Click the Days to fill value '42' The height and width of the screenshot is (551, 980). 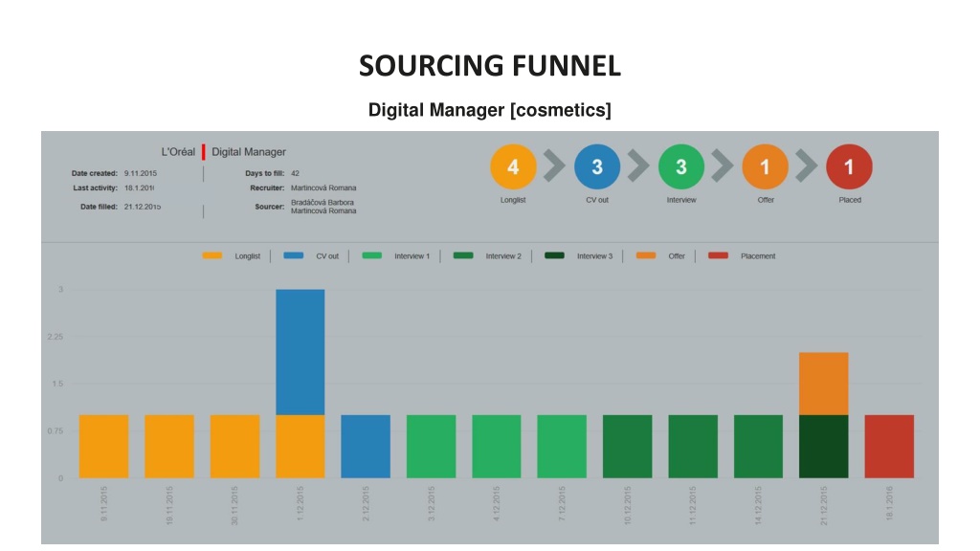click(295, 173)
